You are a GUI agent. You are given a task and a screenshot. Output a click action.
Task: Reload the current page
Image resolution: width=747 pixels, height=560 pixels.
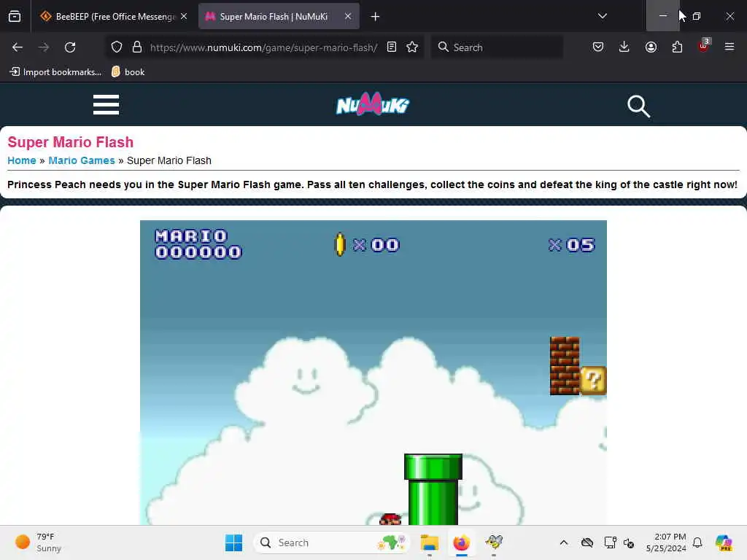click(70, 47)
